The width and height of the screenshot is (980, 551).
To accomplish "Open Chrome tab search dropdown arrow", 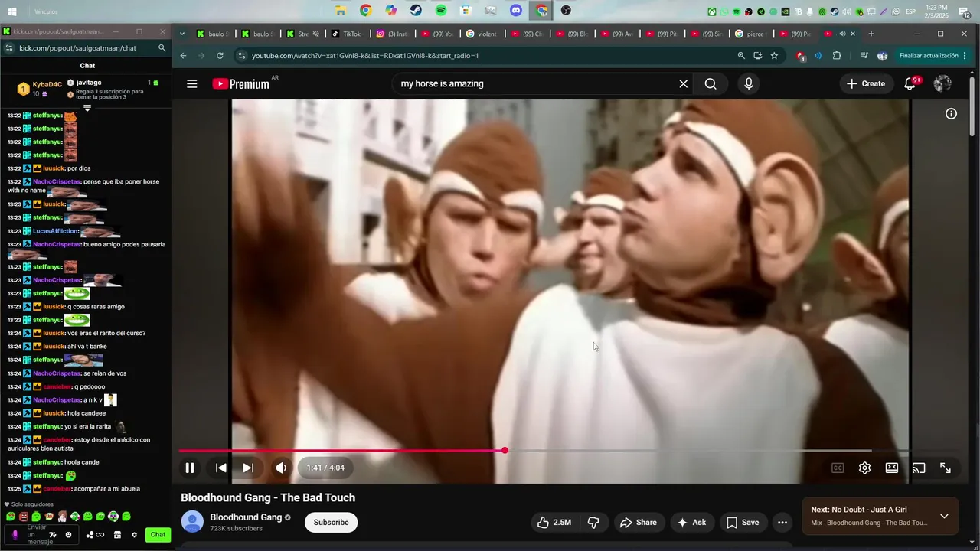I will pos(182,34).
